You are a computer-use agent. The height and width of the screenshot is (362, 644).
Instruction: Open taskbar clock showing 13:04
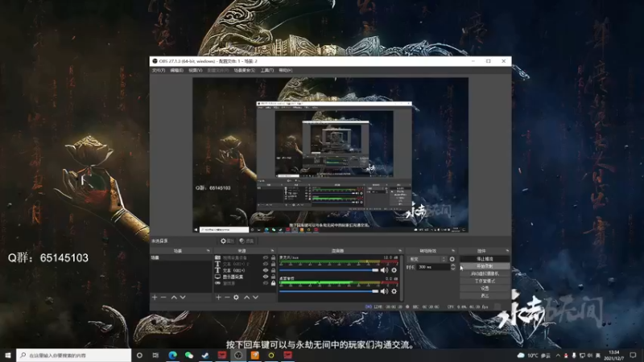614,356
